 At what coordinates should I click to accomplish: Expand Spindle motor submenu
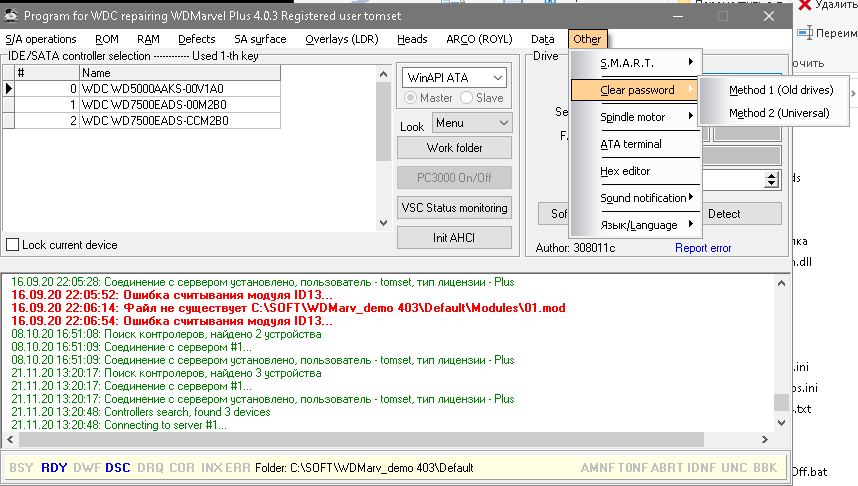point(635,117)
